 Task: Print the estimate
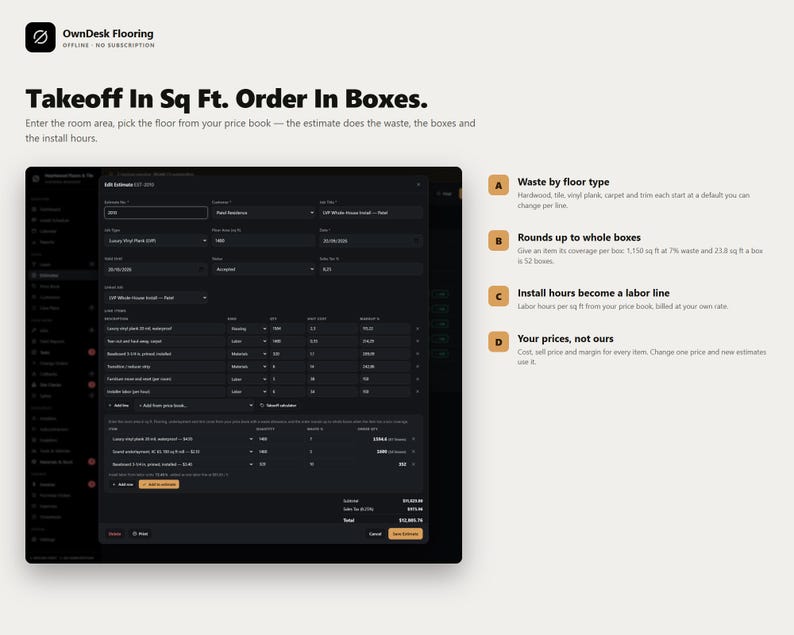pos(140,534)
